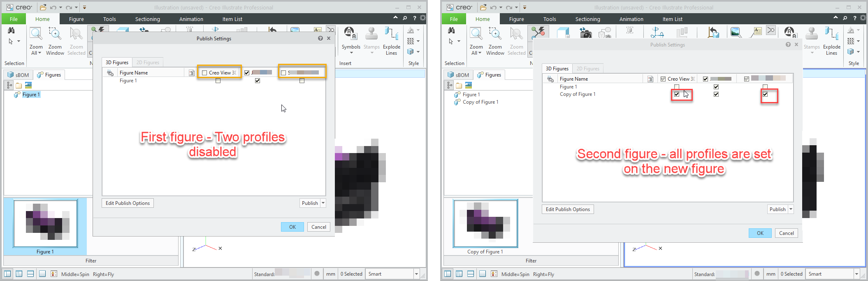868x281 pixels.
Task: Click Cancel in right Publish Settings dialog
Action: pyautogui.click(x=787, y=233)
